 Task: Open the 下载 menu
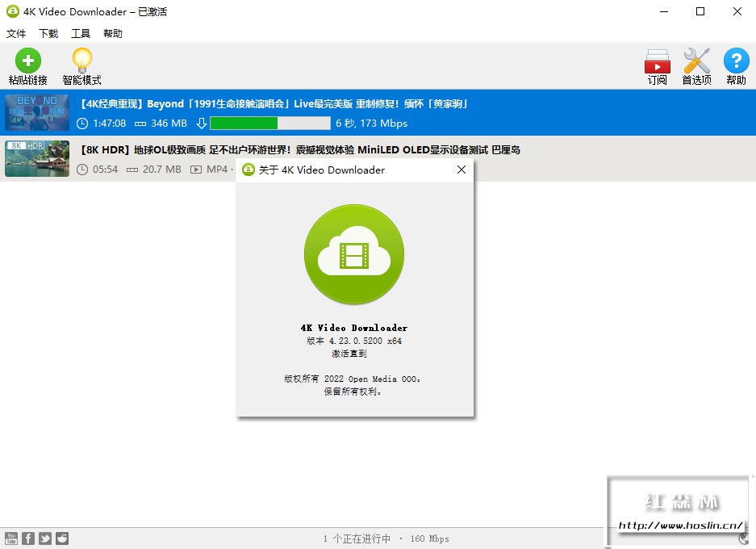click(x=48, y=33)
